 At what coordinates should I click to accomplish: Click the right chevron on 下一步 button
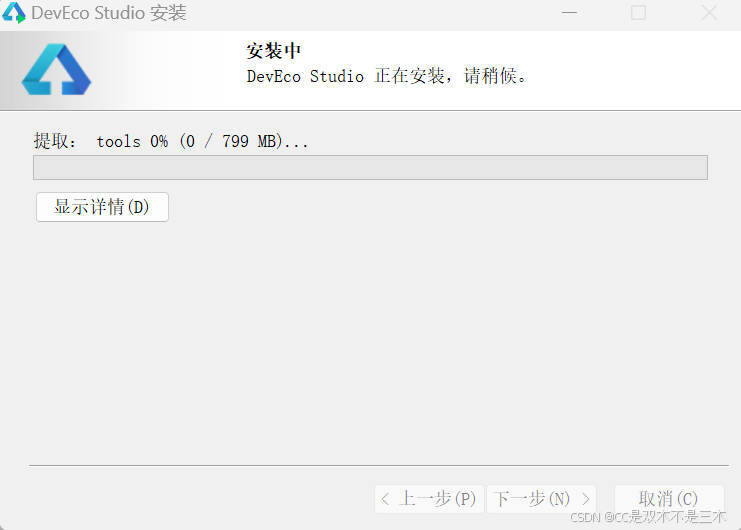tap(586, 499)
